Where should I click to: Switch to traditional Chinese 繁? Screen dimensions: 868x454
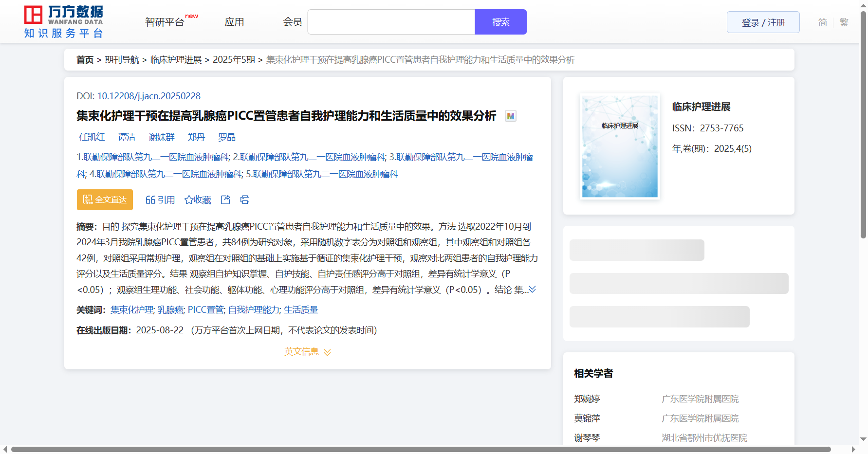click(x=844, y=22)
